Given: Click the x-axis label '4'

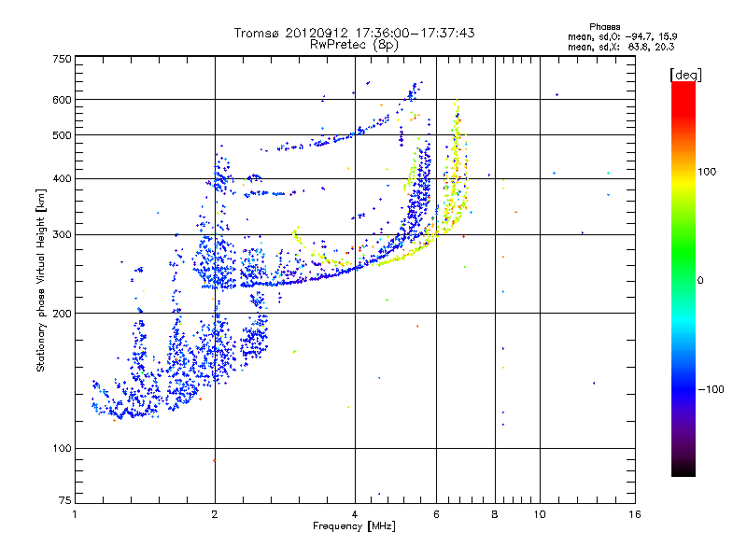Looking at the screenshot, I should point(355,514).
